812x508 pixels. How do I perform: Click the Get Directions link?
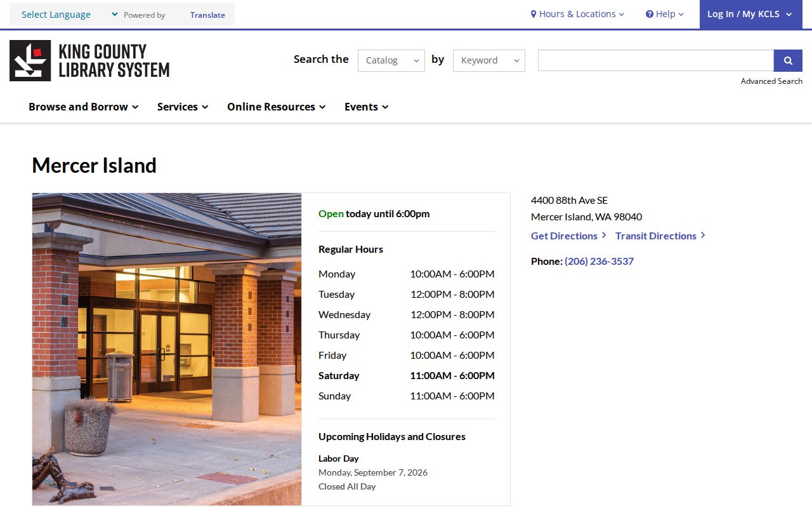[568, 236]
